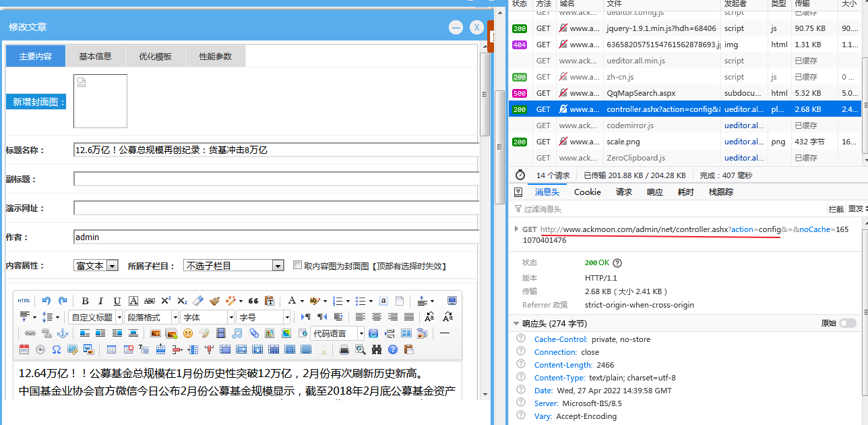Image resolution: width=868 pixels, height=425 pixels.
Task: Insert a special character (Ω icon)
Action: (57, 349)
